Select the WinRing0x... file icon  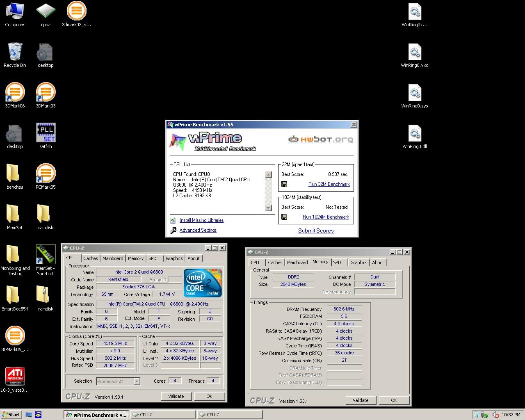(x=415, y=14)
